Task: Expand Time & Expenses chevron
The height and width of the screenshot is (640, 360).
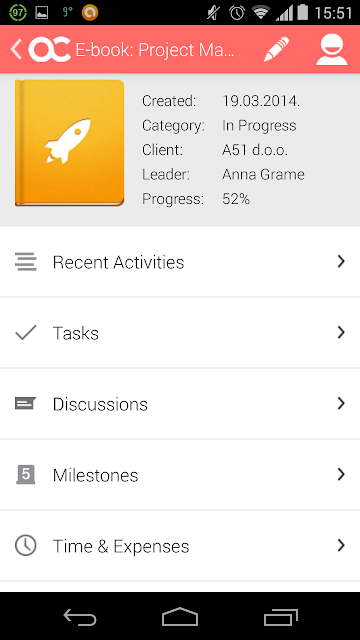Action: (341, 545)
